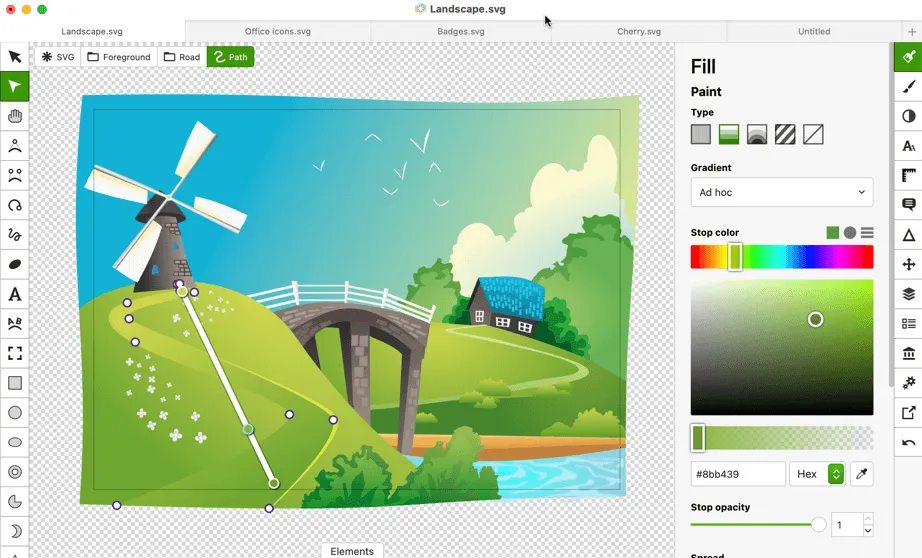This screenshot has width=922, height=558.
Task: Choose the Hand pan tool
Action: (15, 116)
